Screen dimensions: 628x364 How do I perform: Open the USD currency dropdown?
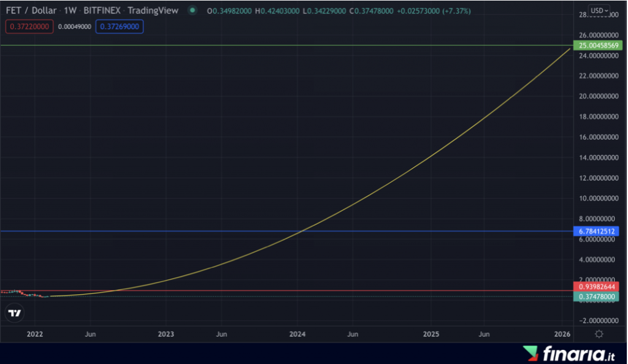(599, 11)
